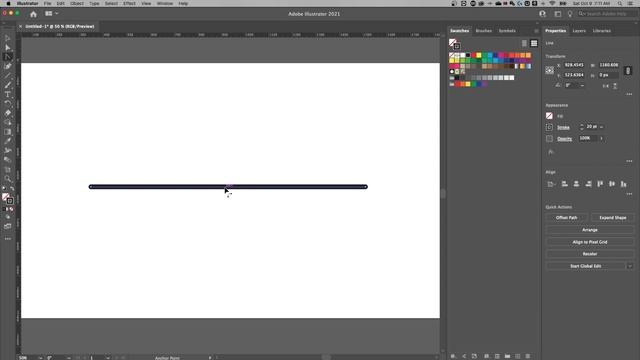Open dropdown beside Start Global Edit
Viewport: 640px width, 360px height.
tap(630, 266)
